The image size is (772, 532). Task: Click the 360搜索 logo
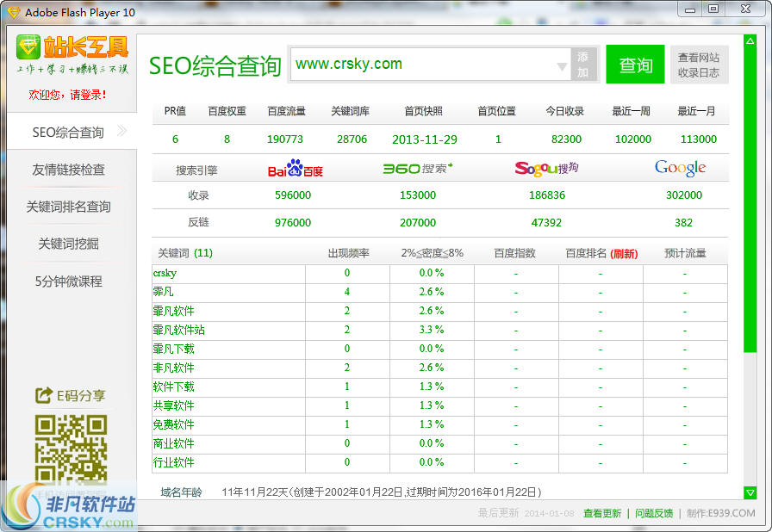tap(418, 168)
